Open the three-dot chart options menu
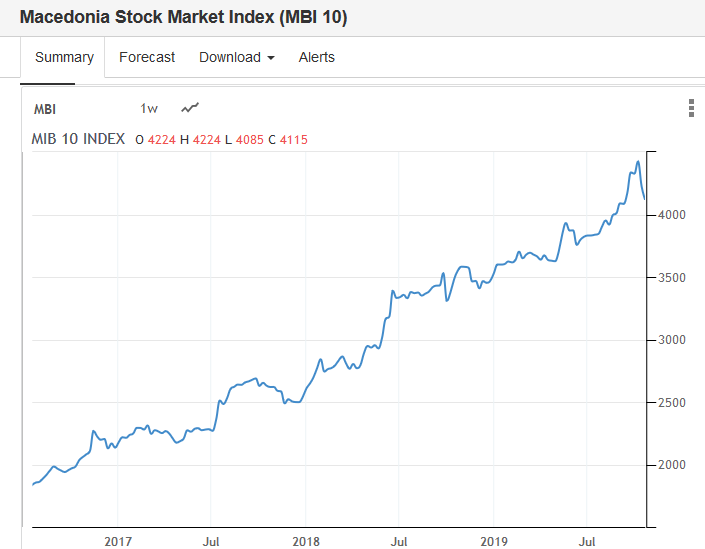 (x=691, y=109)
